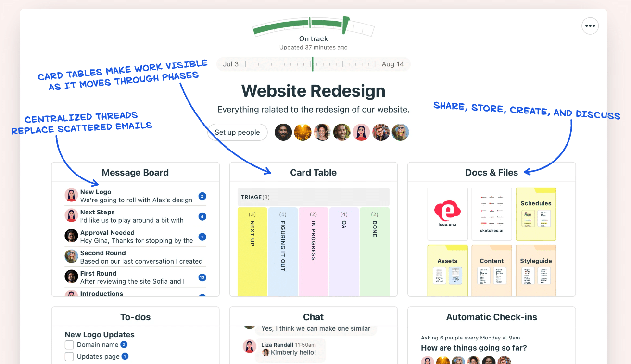This screenshot has height=364, width=631.
Task: Open the Approval Needed message thread
Action: (x=135, y=236)
